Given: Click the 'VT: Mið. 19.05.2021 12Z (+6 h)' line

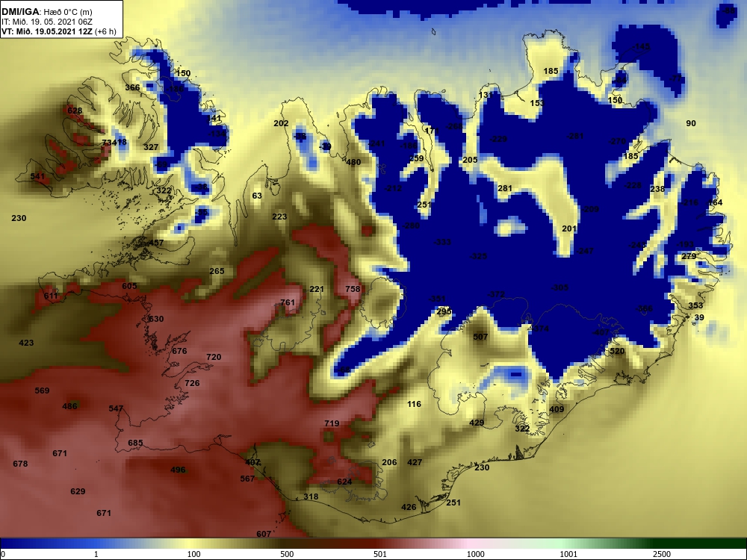Looking at the screenshot, I should [x=58, y=31].
